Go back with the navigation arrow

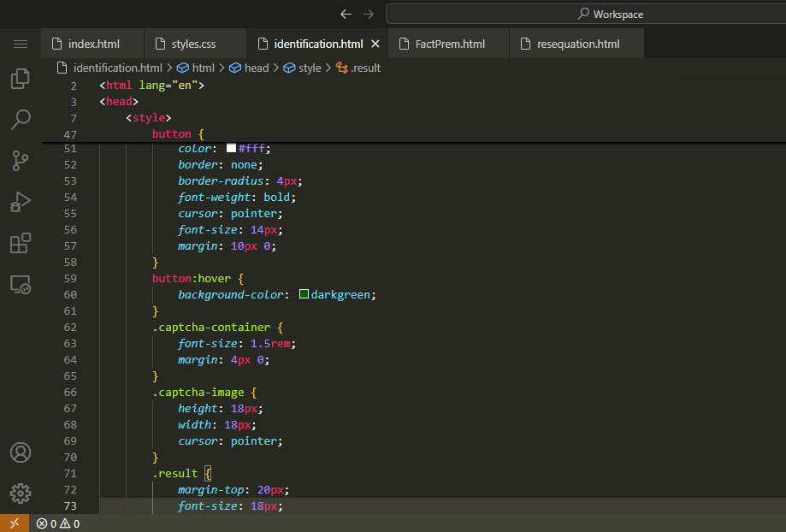pyautogui.click(x=346, y=14)
